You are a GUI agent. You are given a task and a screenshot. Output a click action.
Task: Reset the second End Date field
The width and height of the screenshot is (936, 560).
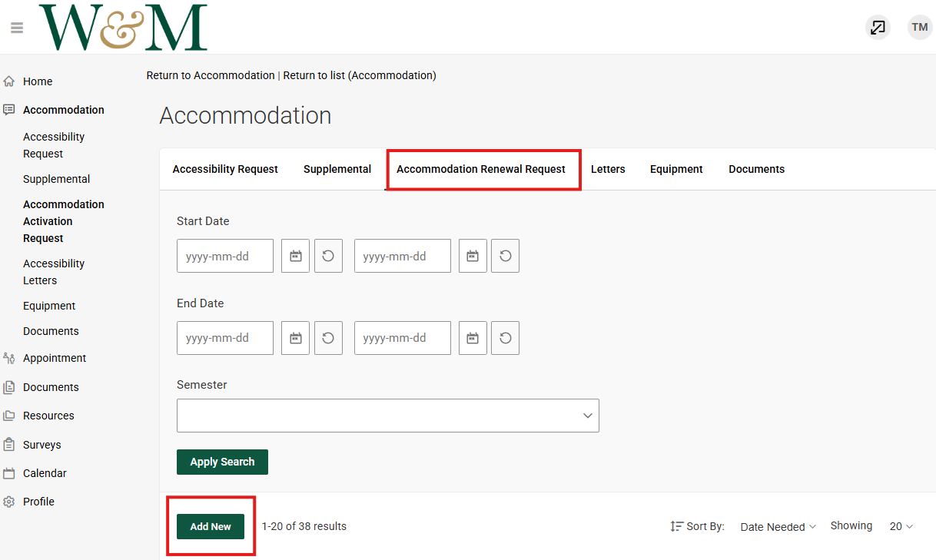[506, 338]
